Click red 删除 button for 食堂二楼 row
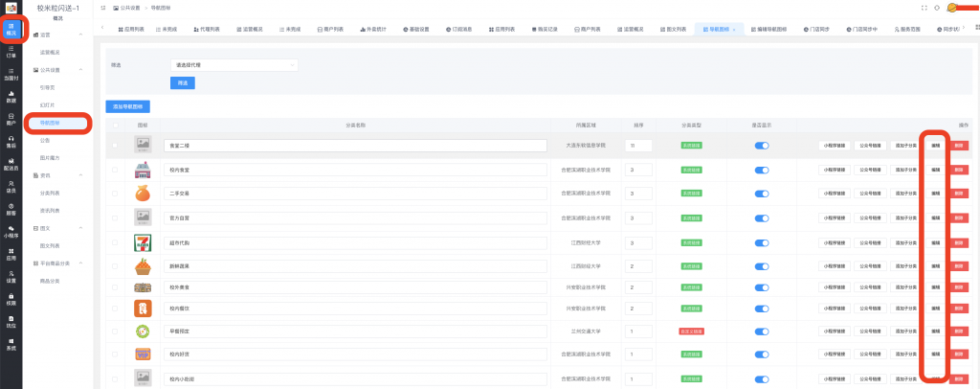Viewport: 980px width, 389px height. 959,146
